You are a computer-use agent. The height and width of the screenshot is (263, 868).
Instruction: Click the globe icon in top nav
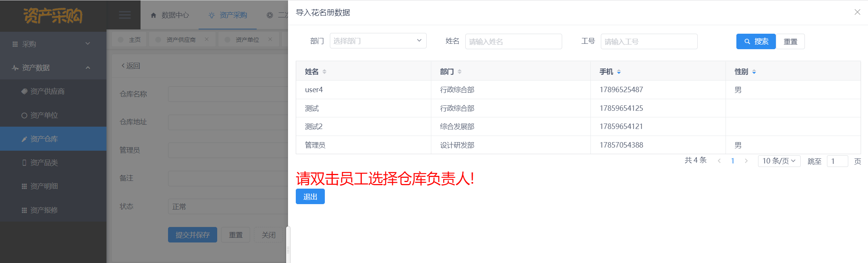(270, 15)
